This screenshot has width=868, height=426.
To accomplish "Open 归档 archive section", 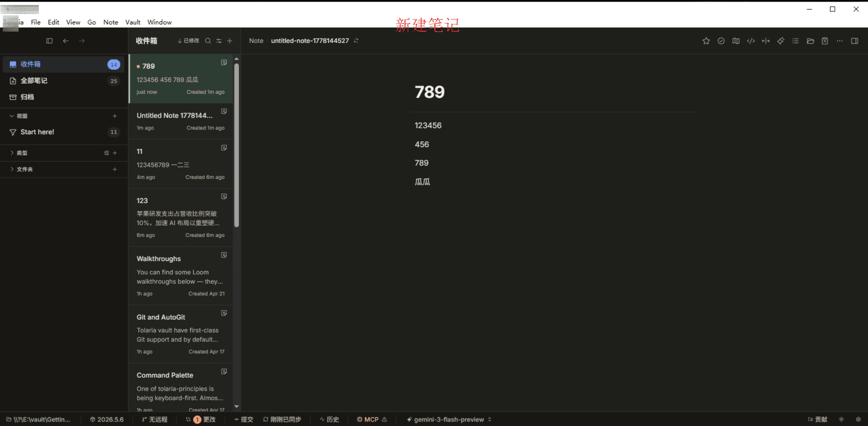I will pyautogui.click(x=64, y=97).
